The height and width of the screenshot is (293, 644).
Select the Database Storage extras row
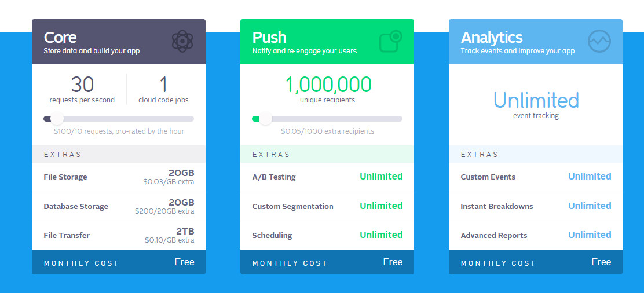119,206
